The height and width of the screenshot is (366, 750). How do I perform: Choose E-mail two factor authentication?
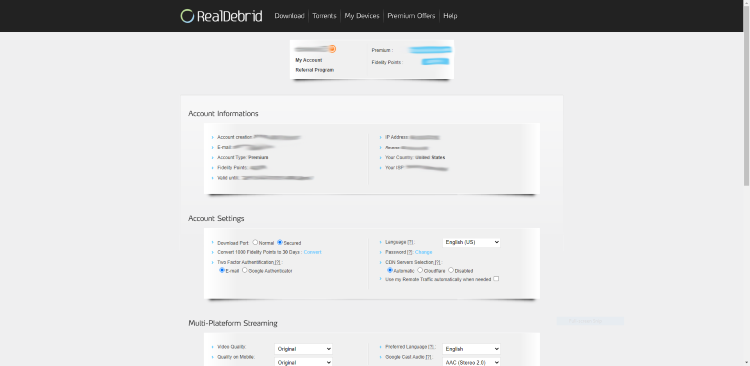click(222, 270)
